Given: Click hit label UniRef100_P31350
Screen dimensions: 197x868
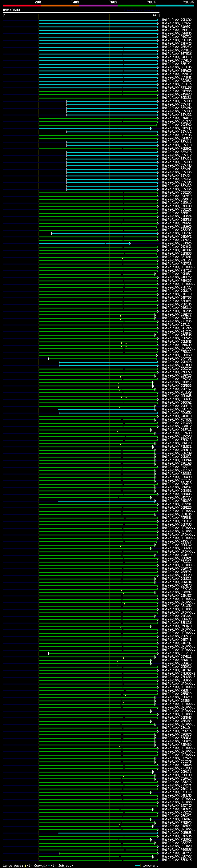Looking at the screenshot, I should click(176, 606).
